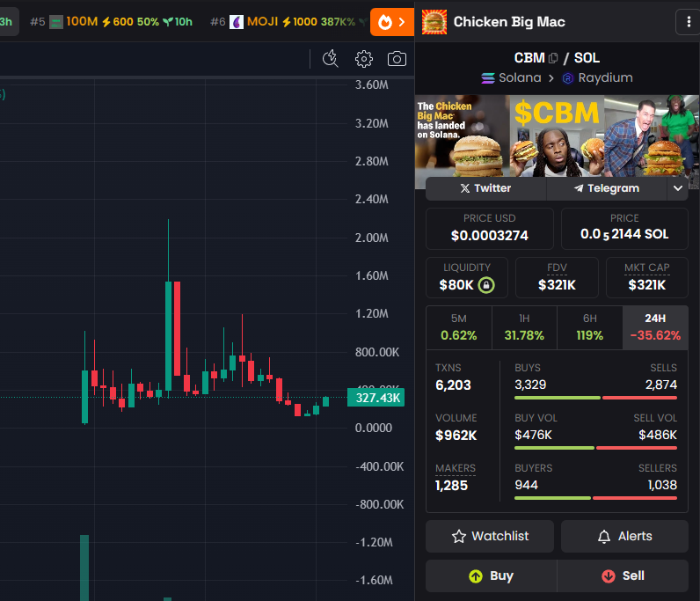Open the Telegram link
700x601 pixels.
pyautogui.click(x=607, y=188)
